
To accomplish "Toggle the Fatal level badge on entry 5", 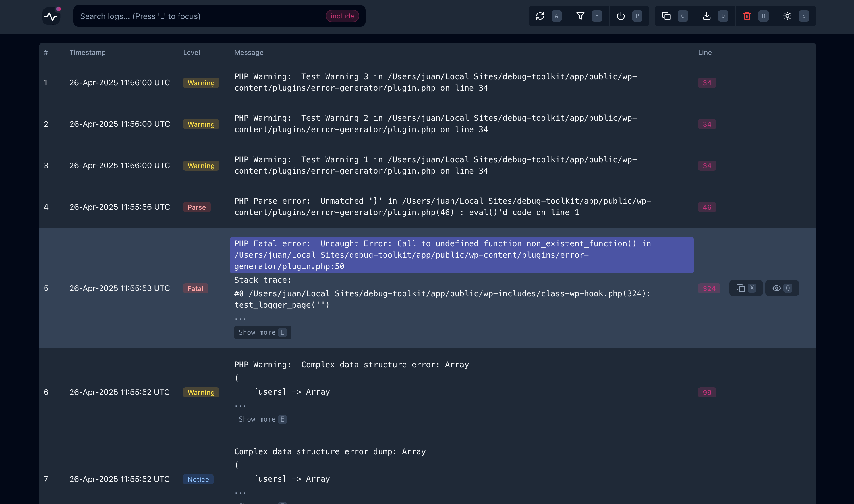I will (195, 288).
